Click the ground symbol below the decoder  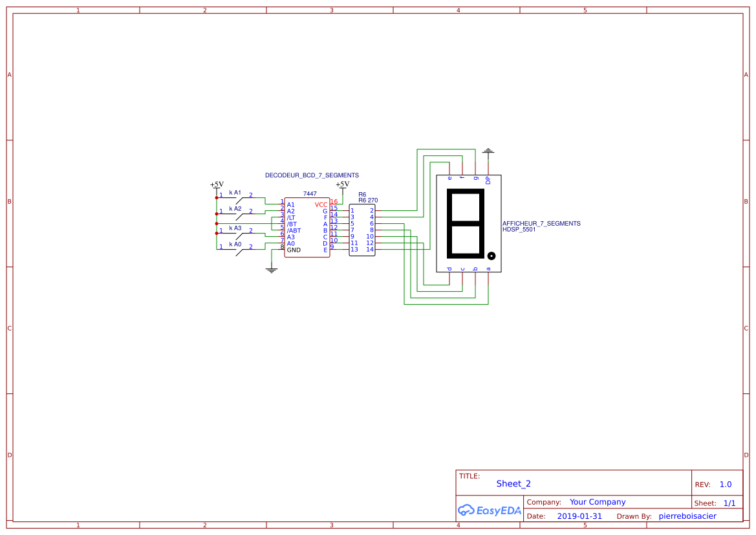[272, 269]
